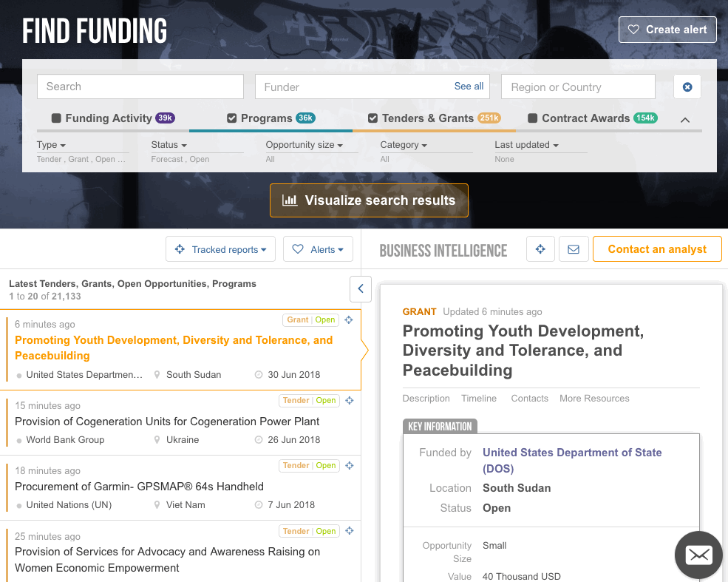Image resolution: width=728 pixels, height=582 pixels.
Task: Click the 154k Contract Awards badge
Action: click(645, 118)
